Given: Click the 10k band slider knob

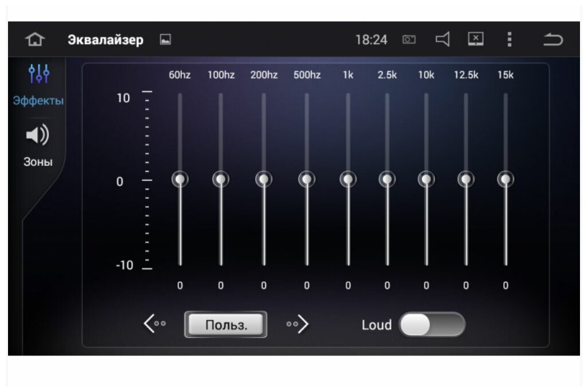Looking at the screenshot, I should point(426,179).
